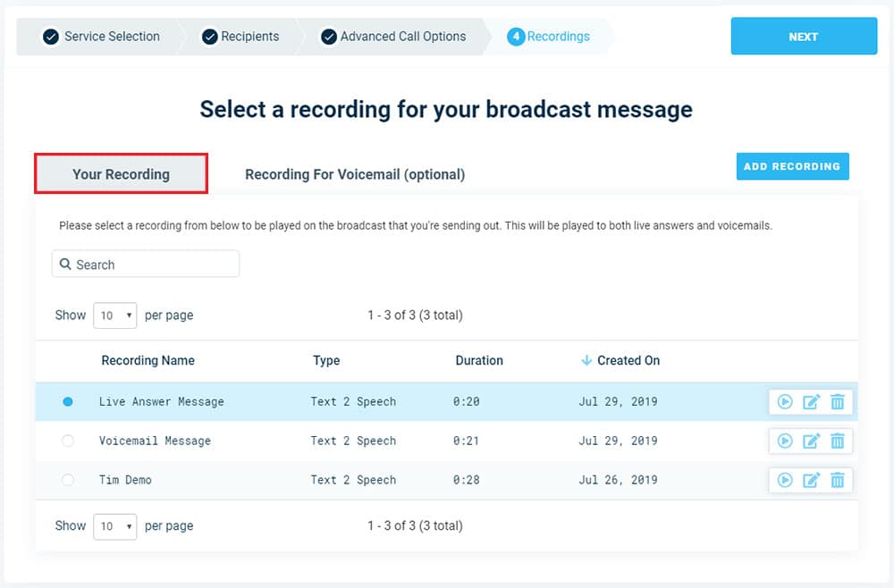Viewport: 894px width, 588px height.
Task: Click the search magnifier icon
Action: [x=65, y=265]
